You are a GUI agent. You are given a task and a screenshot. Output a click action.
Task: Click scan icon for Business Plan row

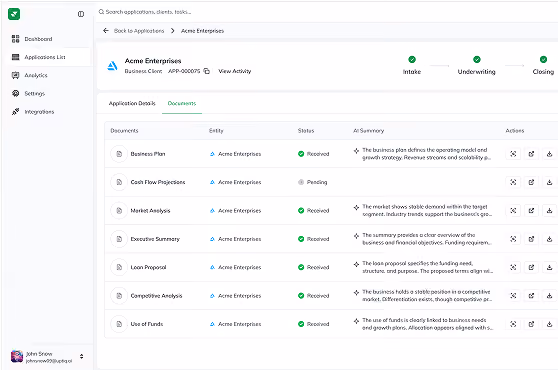513,154
